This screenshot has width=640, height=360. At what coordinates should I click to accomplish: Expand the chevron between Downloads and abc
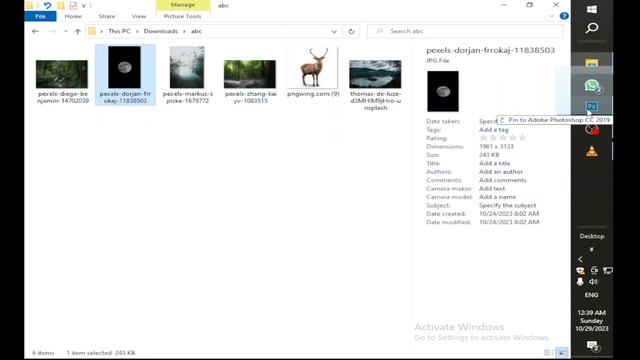point(184,31)
